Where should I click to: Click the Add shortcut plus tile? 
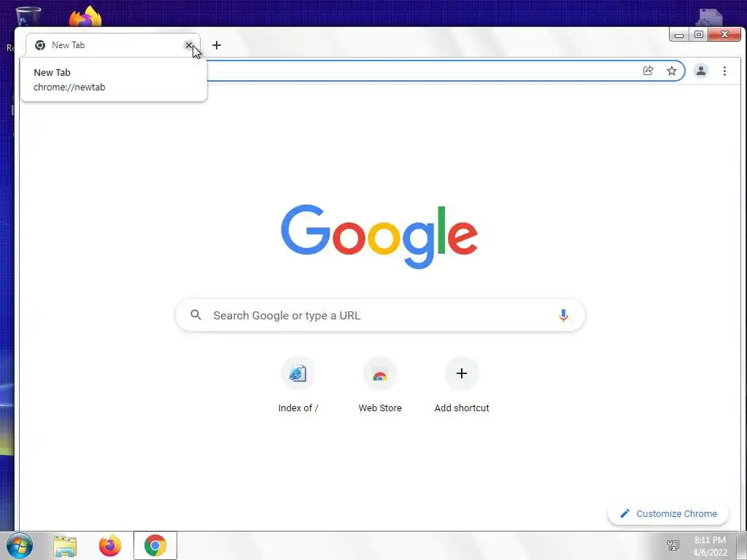click(x=462, y=385)
